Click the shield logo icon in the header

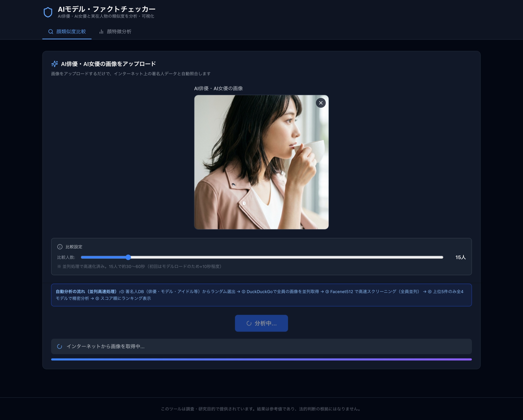click(x=48, y=12)
